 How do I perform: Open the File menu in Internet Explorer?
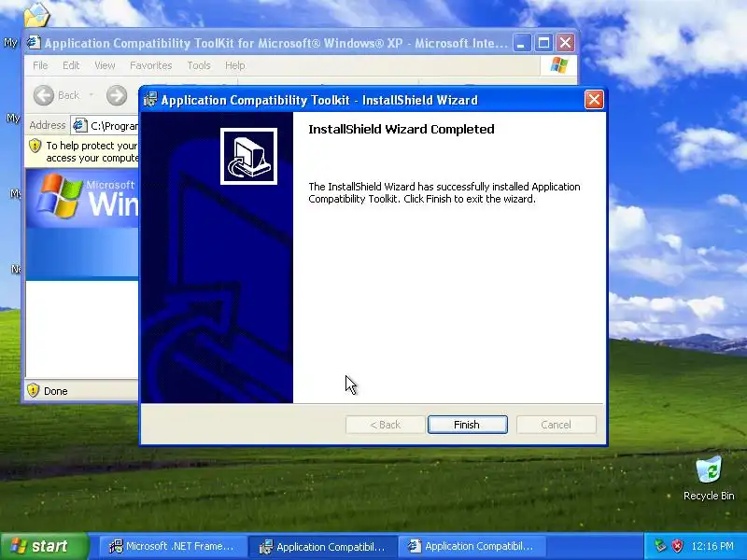coord(40,65)
